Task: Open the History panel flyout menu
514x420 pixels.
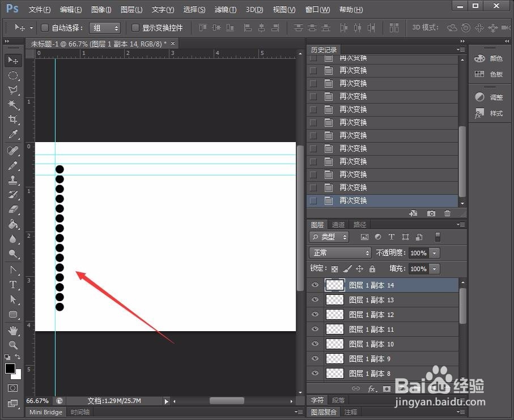Action: pyautogui.click(x=461, y=49)
